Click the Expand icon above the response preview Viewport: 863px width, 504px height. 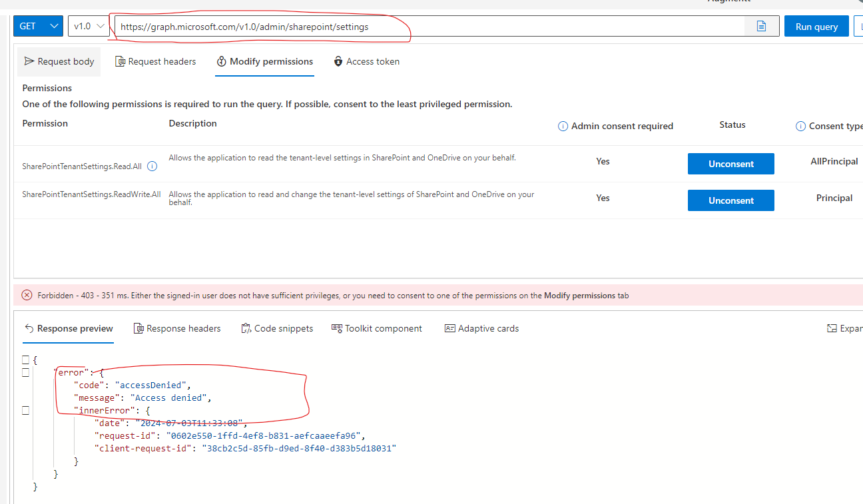tap(832, 328)
